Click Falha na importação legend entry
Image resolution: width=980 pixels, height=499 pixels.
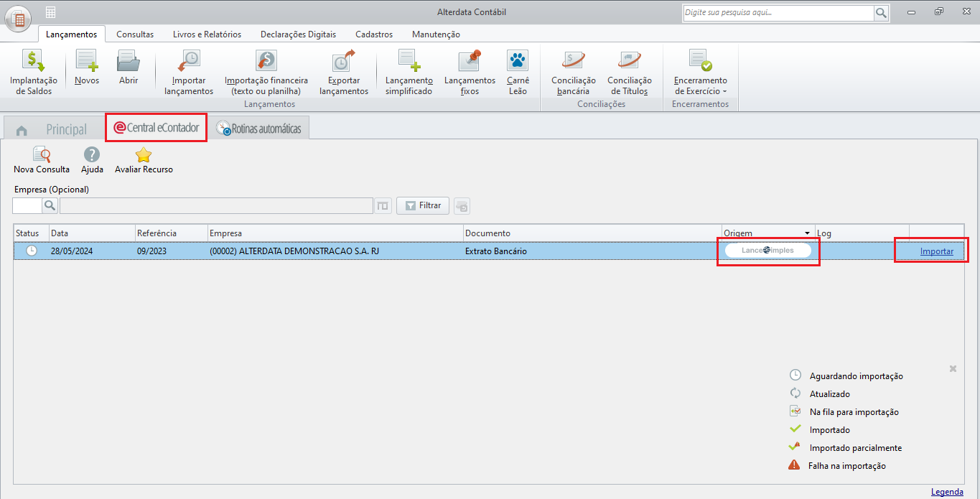tap(838, 465)
